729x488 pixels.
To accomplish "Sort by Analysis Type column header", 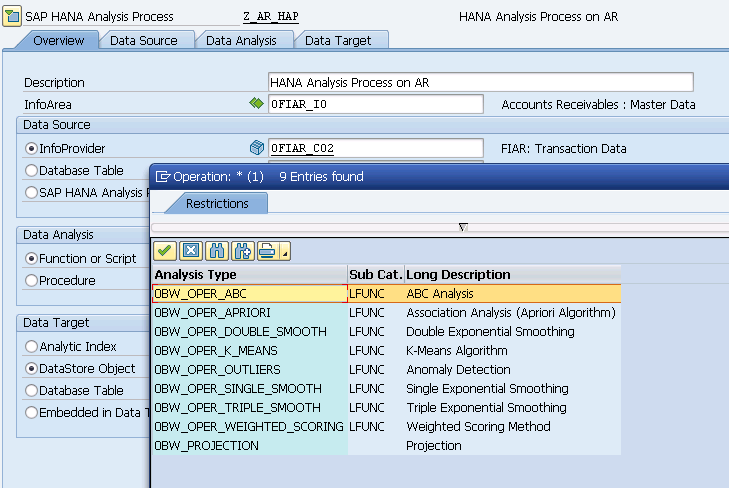I will 250,275.
